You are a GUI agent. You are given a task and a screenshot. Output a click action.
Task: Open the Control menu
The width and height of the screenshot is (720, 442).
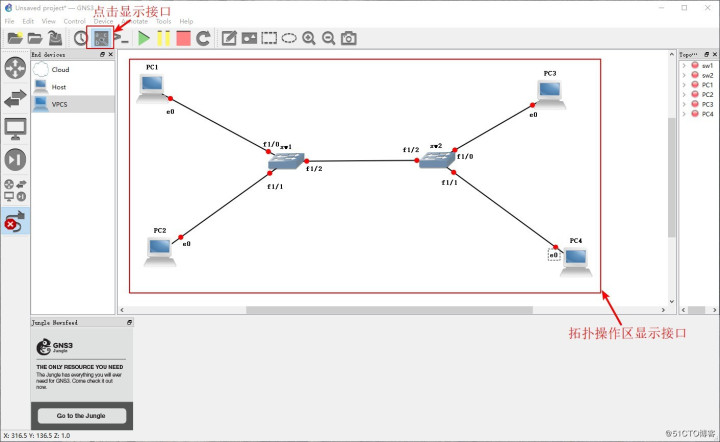point(74,21)
